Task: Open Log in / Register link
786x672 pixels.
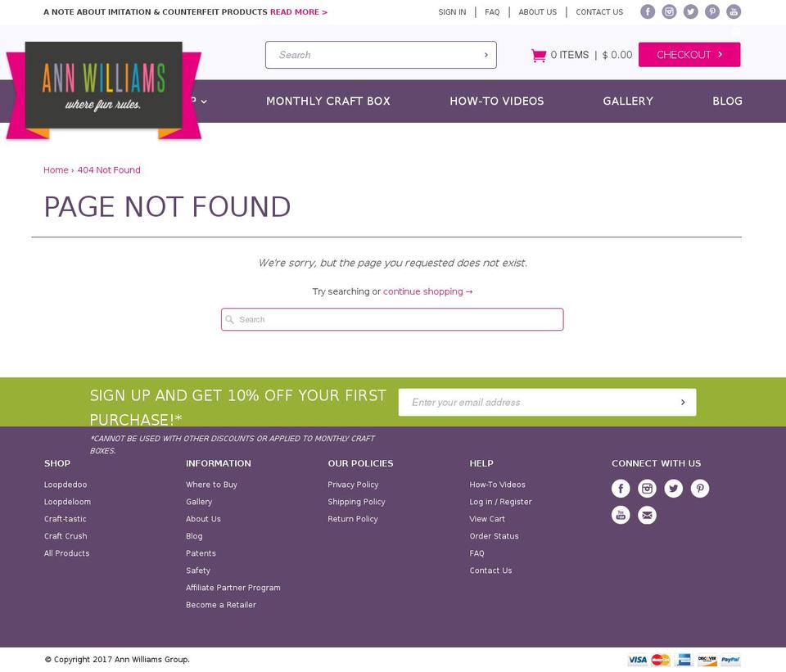Action: click(x=501, y=502)
